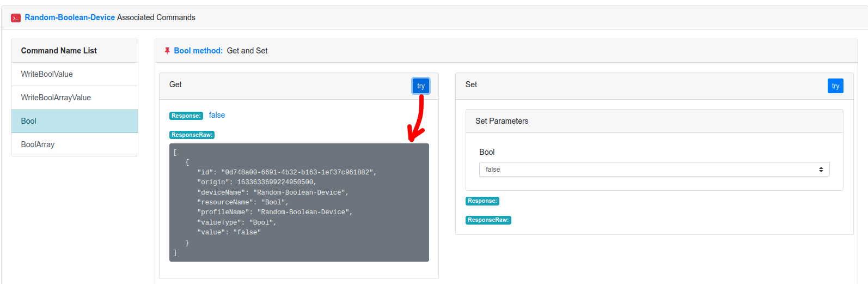Click the Bool method heading link
Viewport: 868px width, 284px height.
[198, 51]
